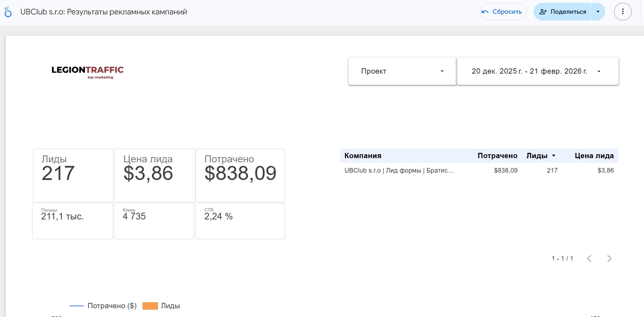Viewport: 644px width, 317px height.
Task: Click the Цена лида scorecard
Action: tap(155, 175)
